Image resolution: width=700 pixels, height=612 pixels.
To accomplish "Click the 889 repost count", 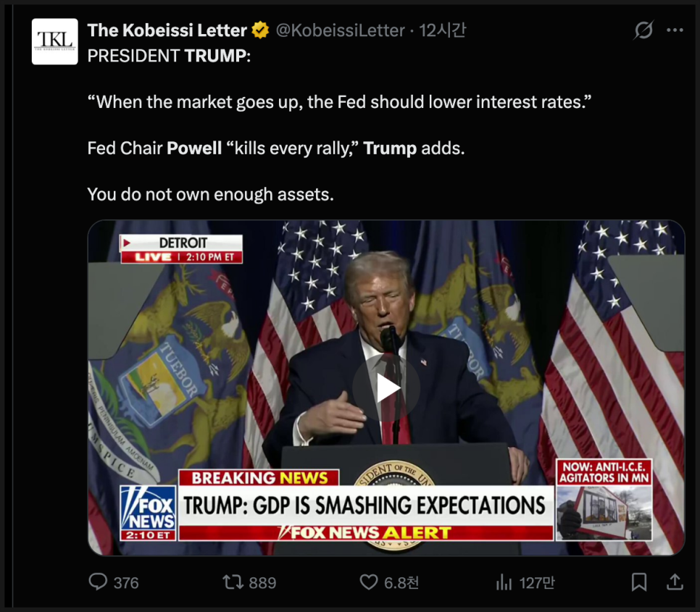I will click(262, 582).
